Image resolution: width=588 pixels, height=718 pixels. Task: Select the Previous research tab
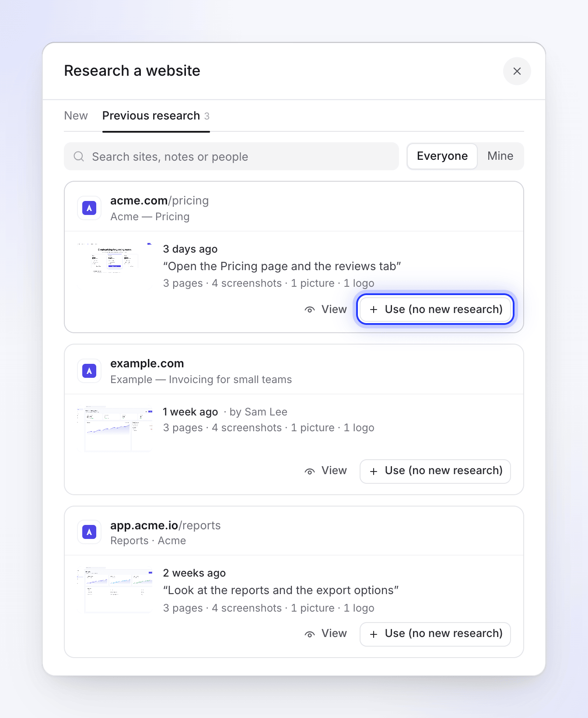(156, 116)
